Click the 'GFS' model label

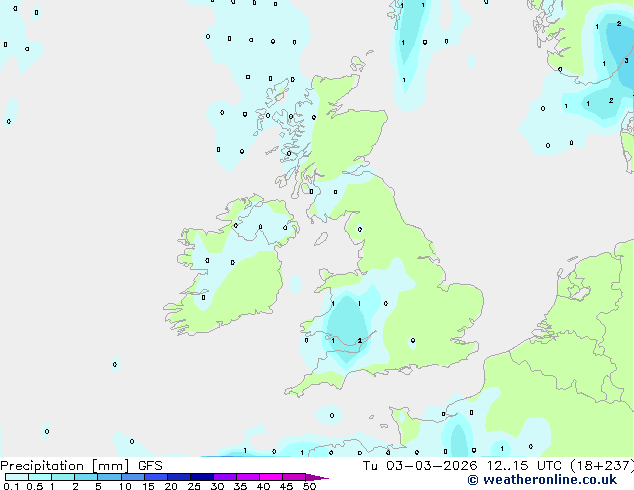coord(150,466)
